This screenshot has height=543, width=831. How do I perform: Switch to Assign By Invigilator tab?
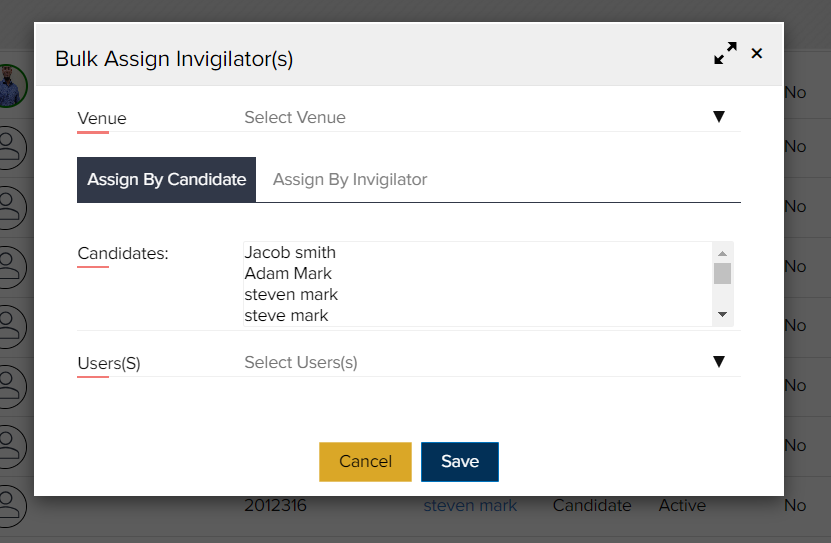click(x=350, y=180)
